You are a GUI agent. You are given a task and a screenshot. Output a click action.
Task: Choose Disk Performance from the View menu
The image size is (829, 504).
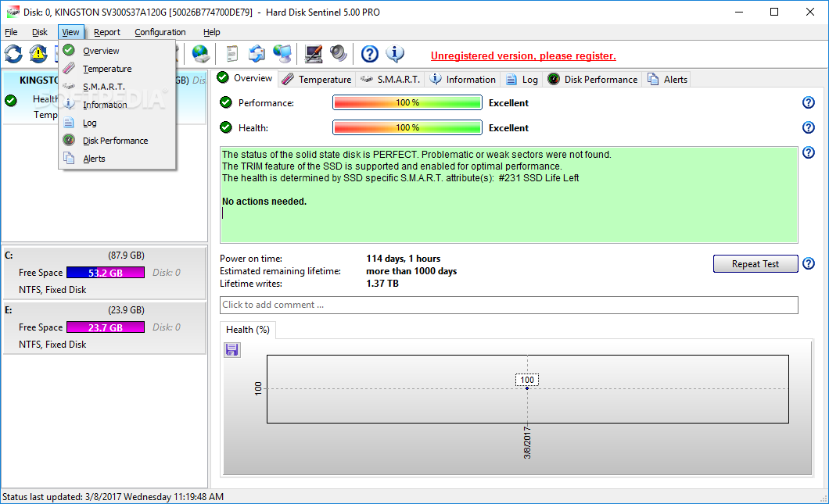point(117,141)
